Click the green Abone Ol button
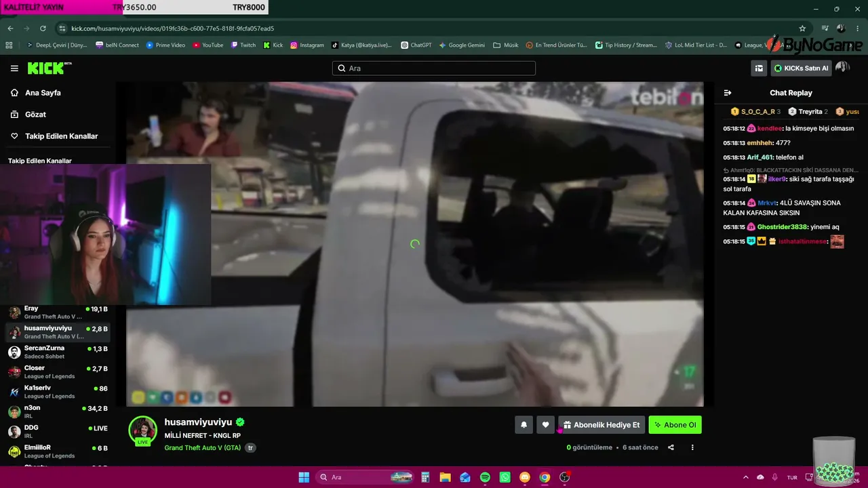This screenshot has width=868, height=488. pyautogui.click(x=675, y=425)
